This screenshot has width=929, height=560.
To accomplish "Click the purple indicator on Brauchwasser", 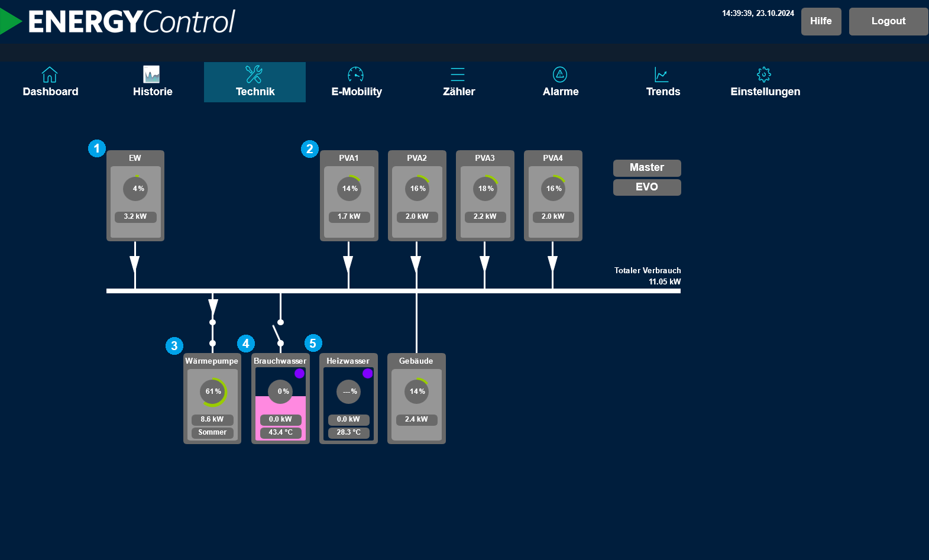I will point(299,373).
